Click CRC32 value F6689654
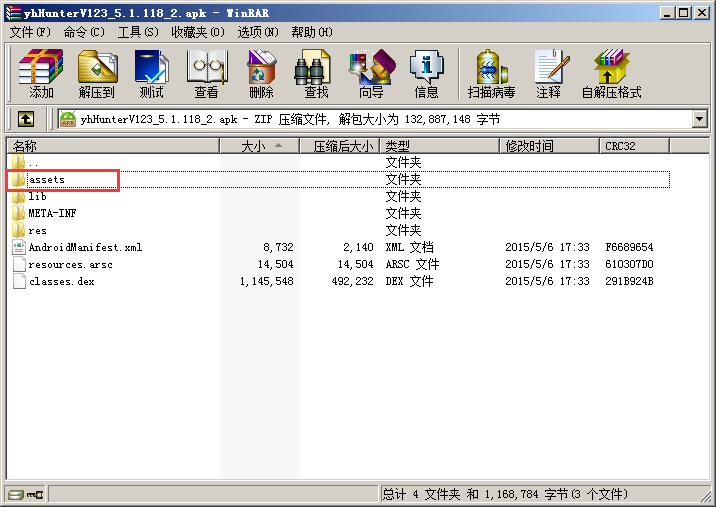The image size is (716, 507). [x=629, y=247]
